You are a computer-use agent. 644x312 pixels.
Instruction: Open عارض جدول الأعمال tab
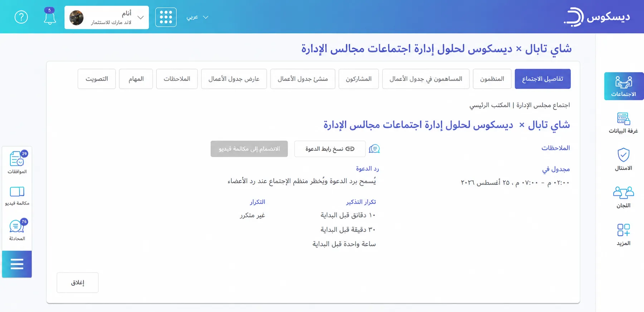click(x=234, y=79)
